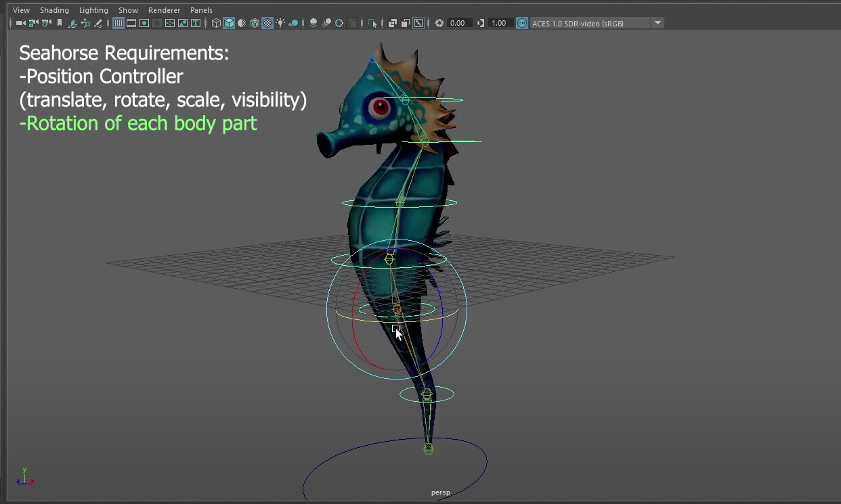This screenshot has width=841, height=504.
Task: Open the ACES view transform dropdown
Action: (656, 22)
